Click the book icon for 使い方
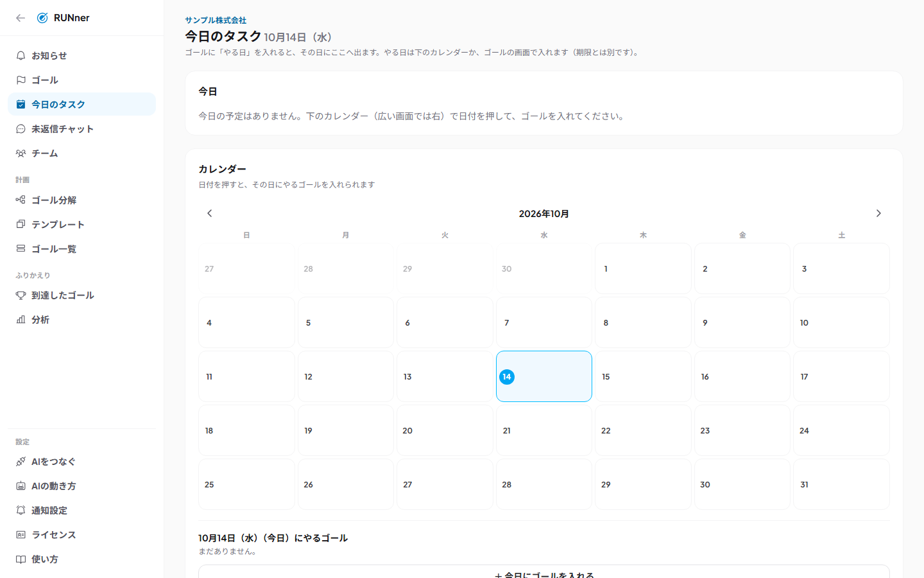Viewport: 924px width, 578px height. click(21, 559)
